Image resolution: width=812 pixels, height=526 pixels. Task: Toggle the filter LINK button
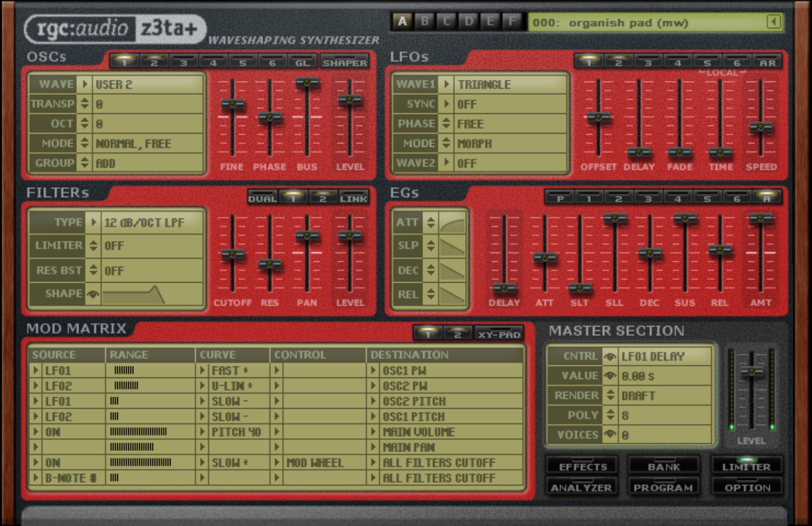[x=353, y=198]
